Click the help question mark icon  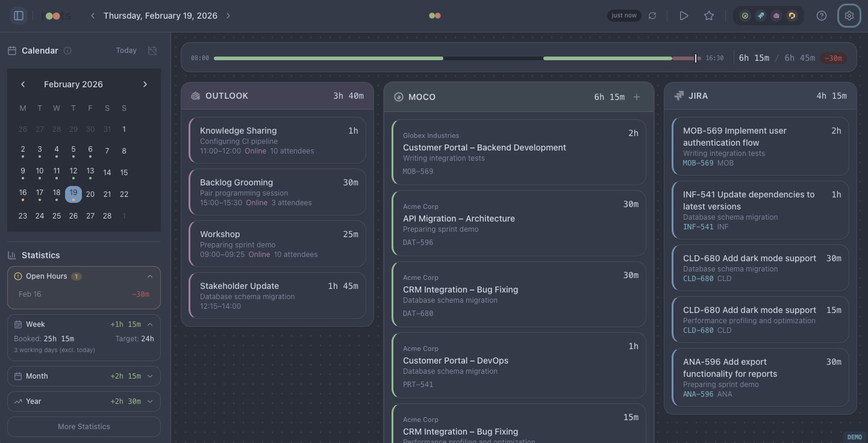(822, 16)
